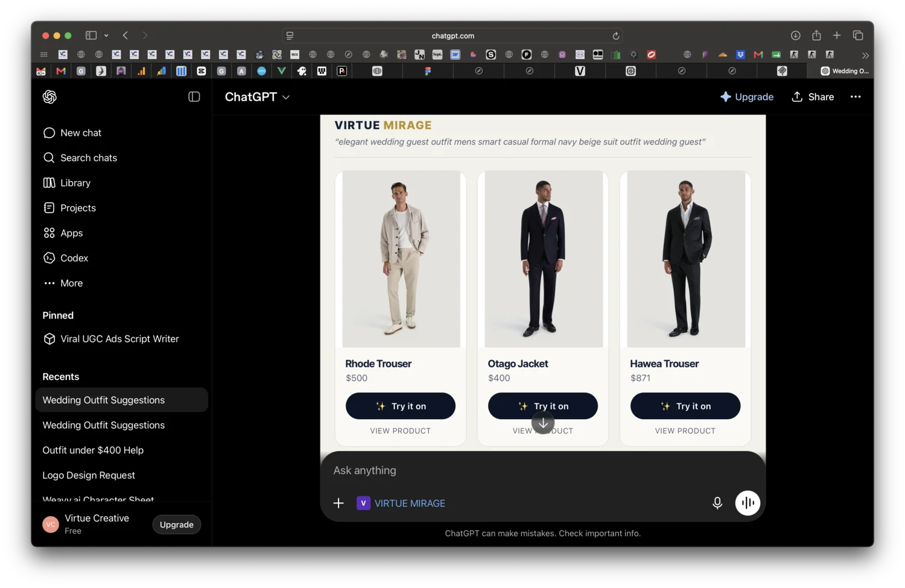Screen dimensions: 905x588
Task: Select the highlighted Wedding Outfit Suggestions chat
Action: pyautogui.click(x=121, y=400)
